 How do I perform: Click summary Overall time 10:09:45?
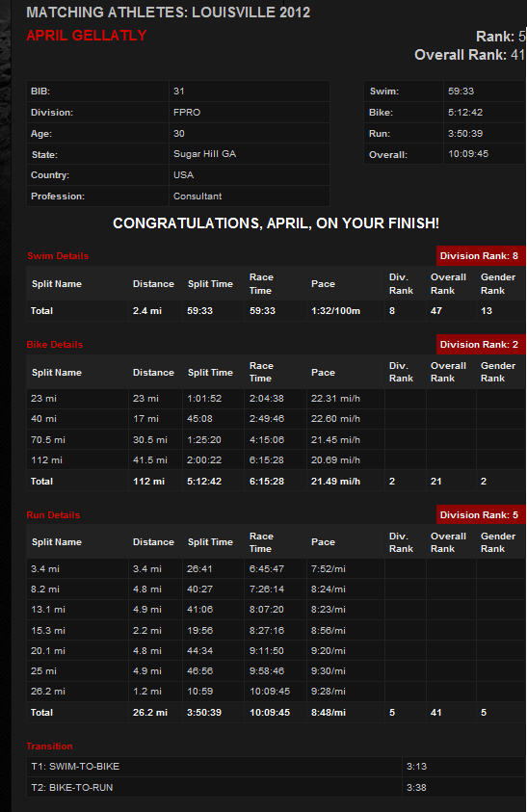coord(468,154)
